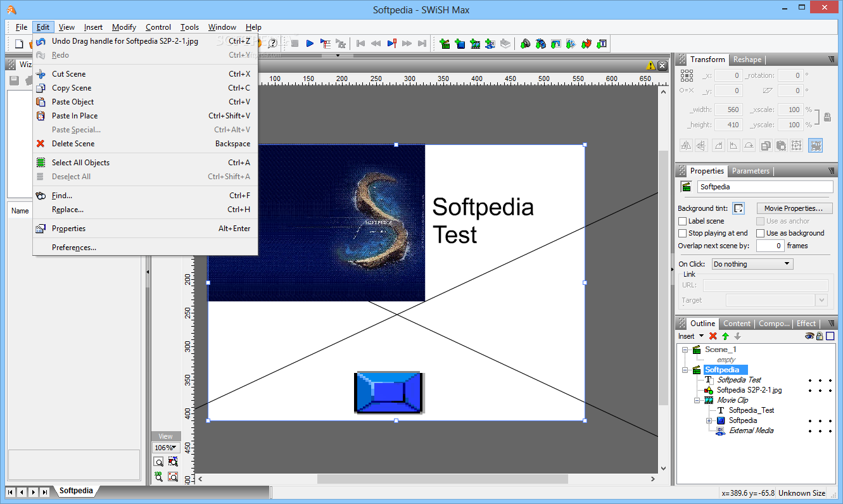Click the Softpedia scene tab at bottom
This screenshot has width=843, height=504.
tap(77, 491)
